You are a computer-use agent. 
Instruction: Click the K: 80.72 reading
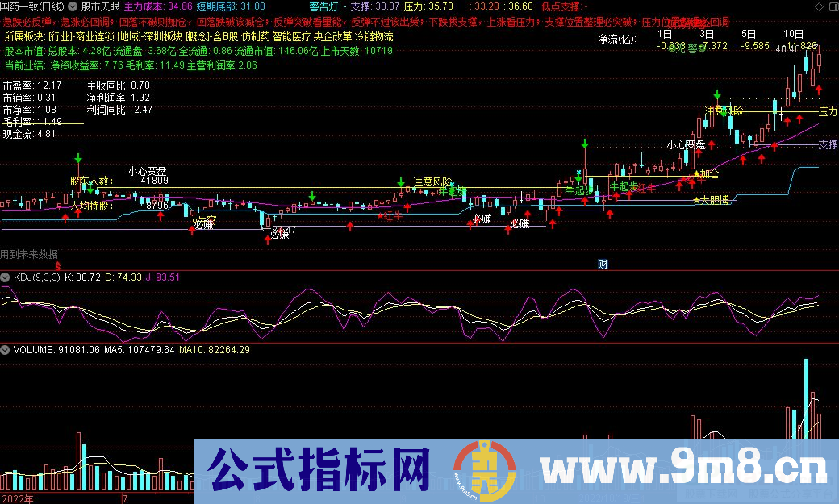click(x=82, y=277)
